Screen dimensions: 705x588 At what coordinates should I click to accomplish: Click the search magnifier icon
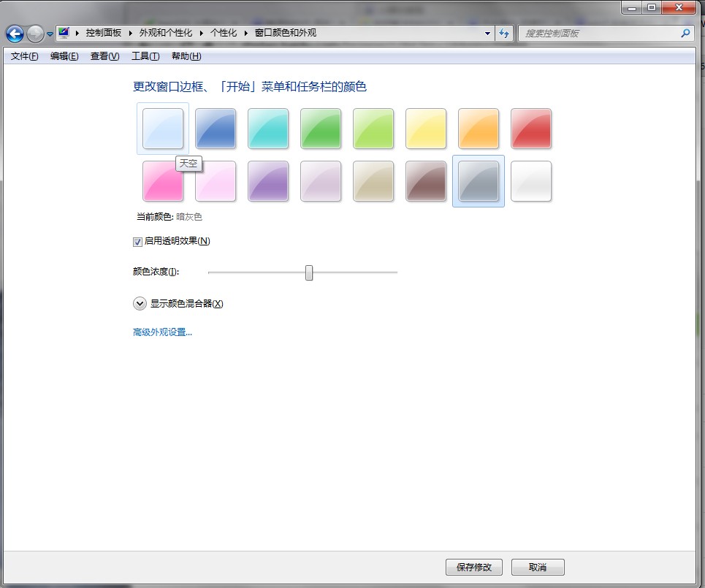(x=686, y=34)
